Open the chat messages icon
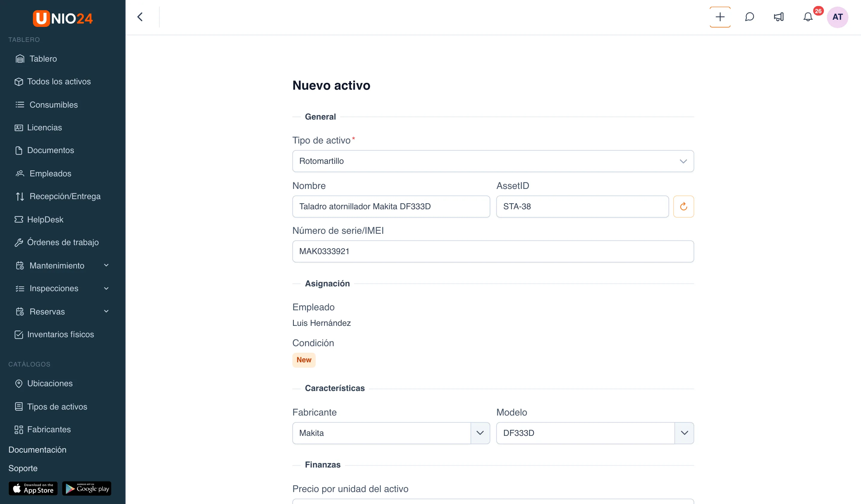The width and height of the screenshot is (861, 504). [x=749, y=17]
